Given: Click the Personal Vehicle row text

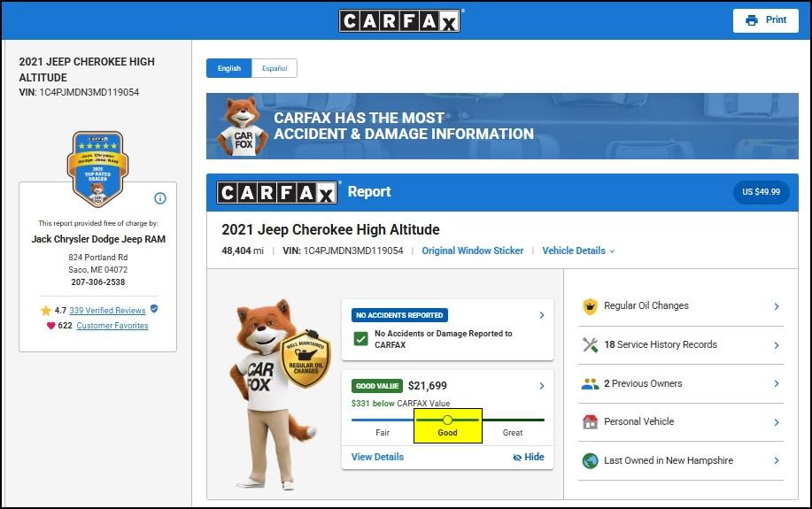Looking at the screenshot, I should pyautogui.click(x=639, y=421).
